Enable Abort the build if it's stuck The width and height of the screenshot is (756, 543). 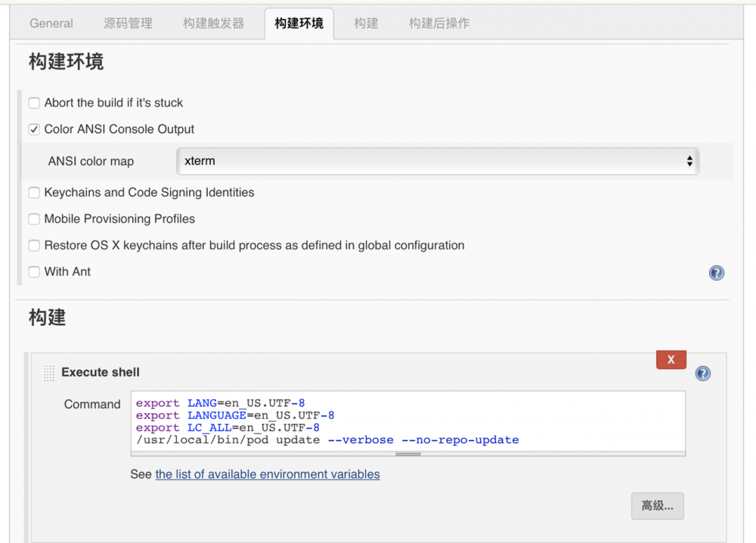point(33,102)
